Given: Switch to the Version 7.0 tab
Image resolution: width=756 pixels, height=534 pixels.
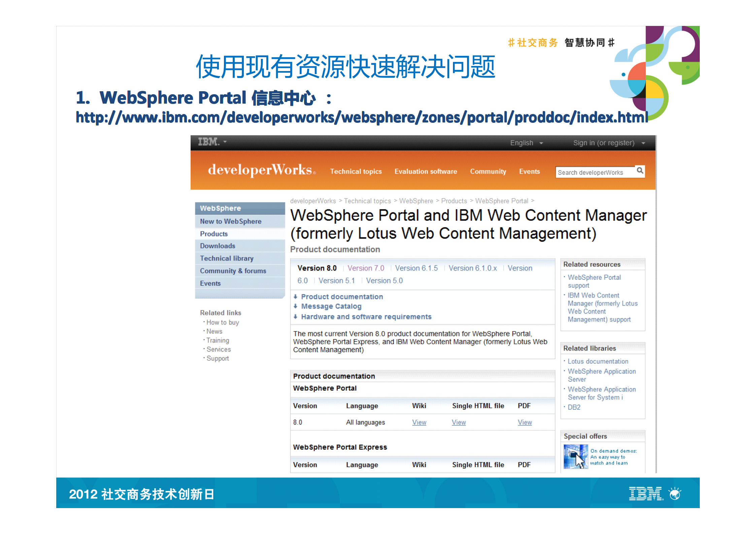Looking at the screenshot, I should point(366,268).
